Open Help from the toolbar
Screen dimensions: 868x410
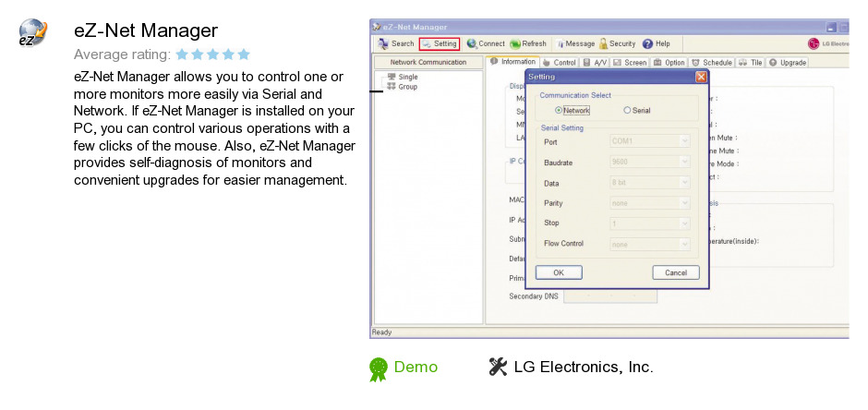pyautogui.click(x=656, y=43)
